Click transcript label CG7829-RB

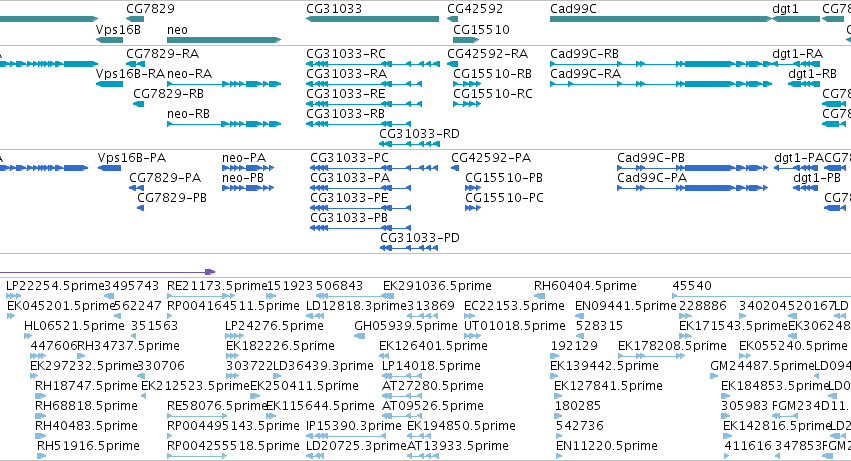tap(168, 94)
